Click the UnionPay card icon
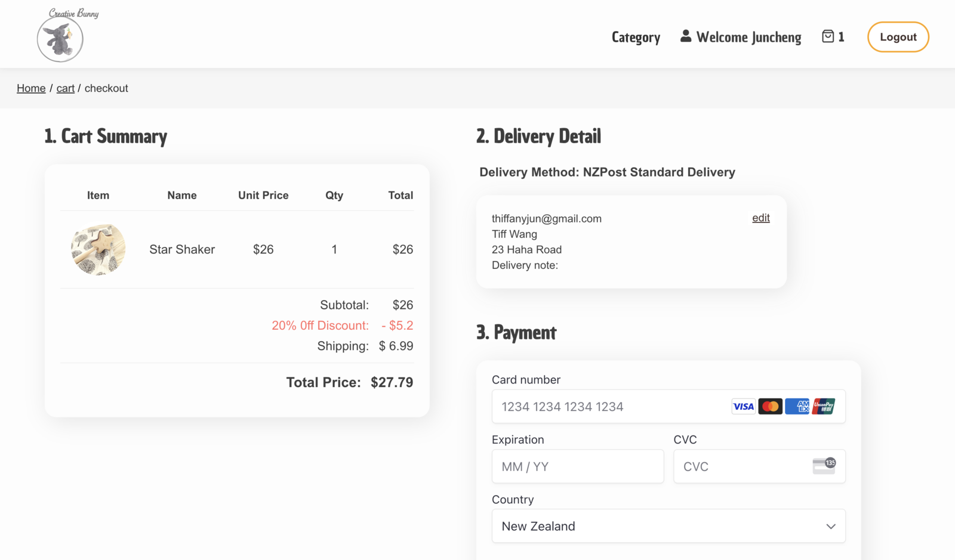955x560 pixels. 824,407
